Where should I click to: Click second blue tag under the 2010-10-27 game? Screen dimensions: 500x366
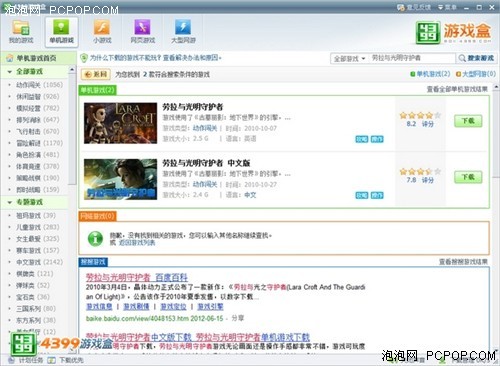(377, 195)
